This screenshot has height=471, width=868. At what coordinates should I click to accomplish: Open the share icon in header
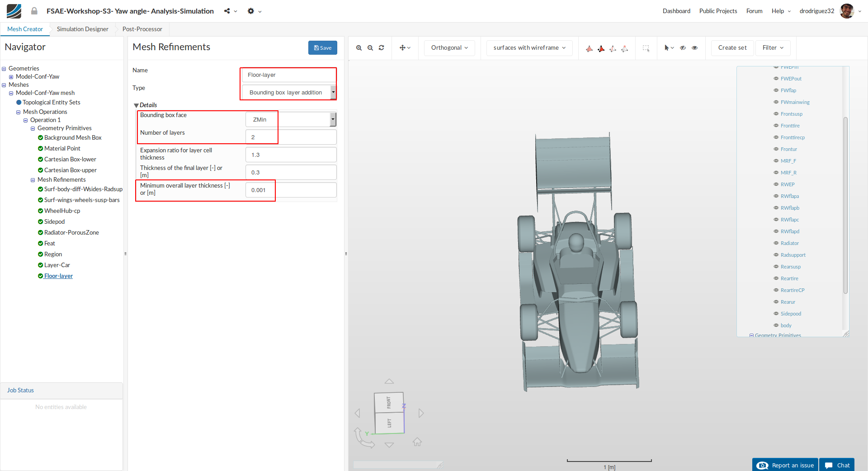tap(227, 11)
